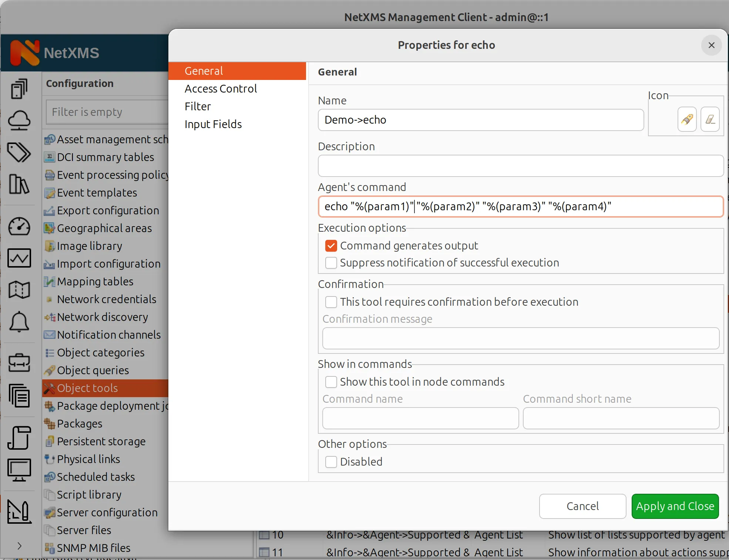Expand the sidebar with the bottom chevron
The image size is (729, 560).
[19, 546]
